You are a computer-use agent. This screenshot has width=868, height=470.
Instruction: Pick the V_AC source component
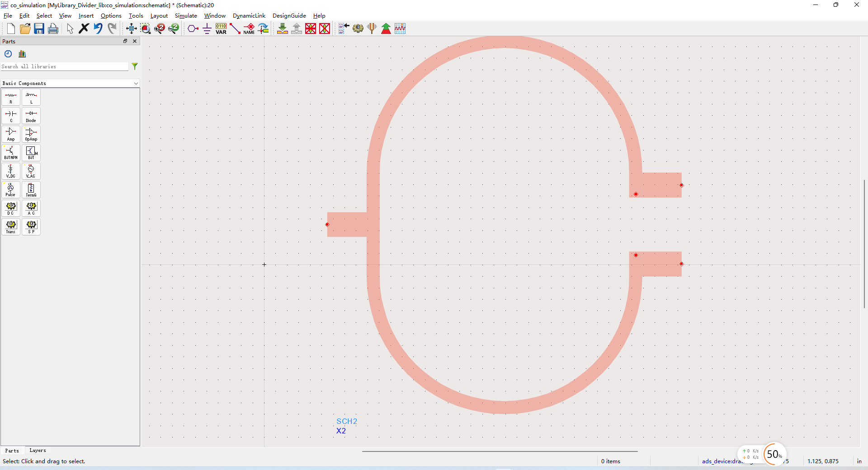click(31, 172)
